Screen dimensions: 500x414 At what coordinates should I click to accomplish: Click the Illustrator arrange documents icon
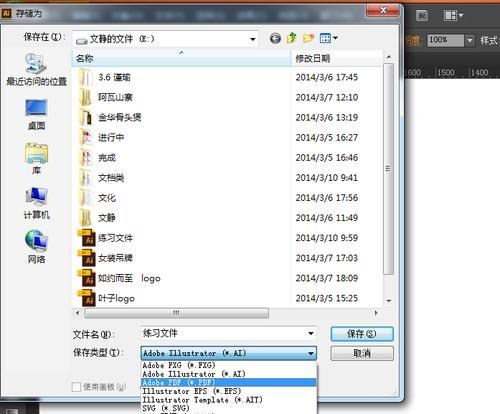pyautogui.click(x=450, y=15)
